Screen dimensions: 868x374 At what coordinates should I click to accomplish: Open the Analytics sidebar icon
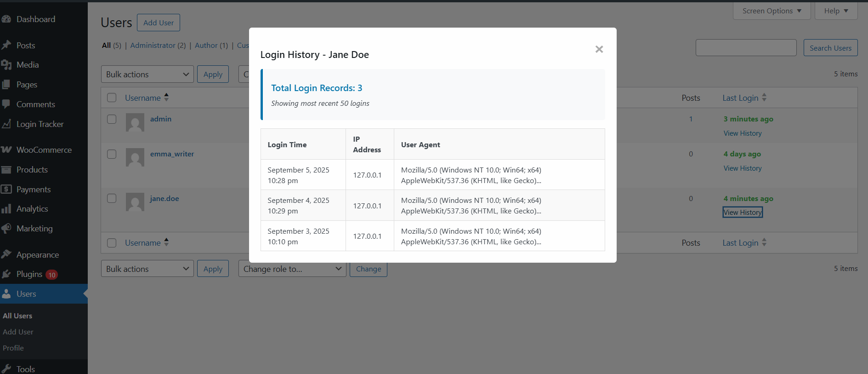(7, 208)
